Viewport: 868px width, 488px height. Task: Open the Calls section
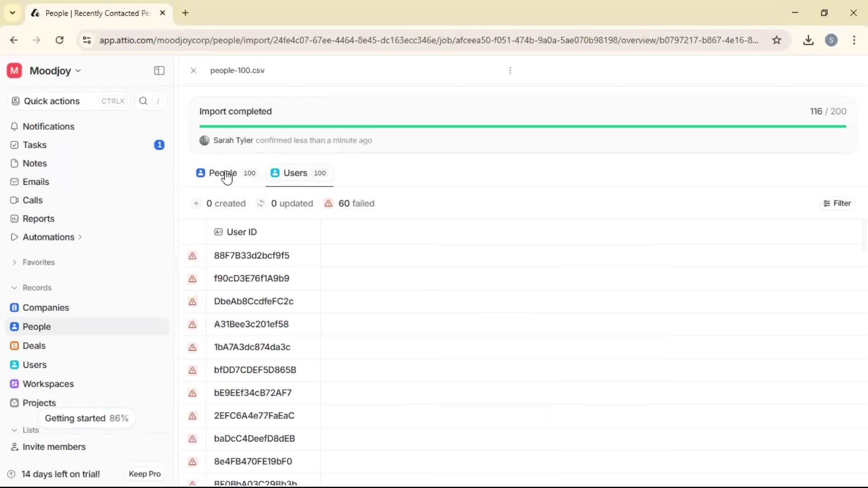tap(32, 200)
